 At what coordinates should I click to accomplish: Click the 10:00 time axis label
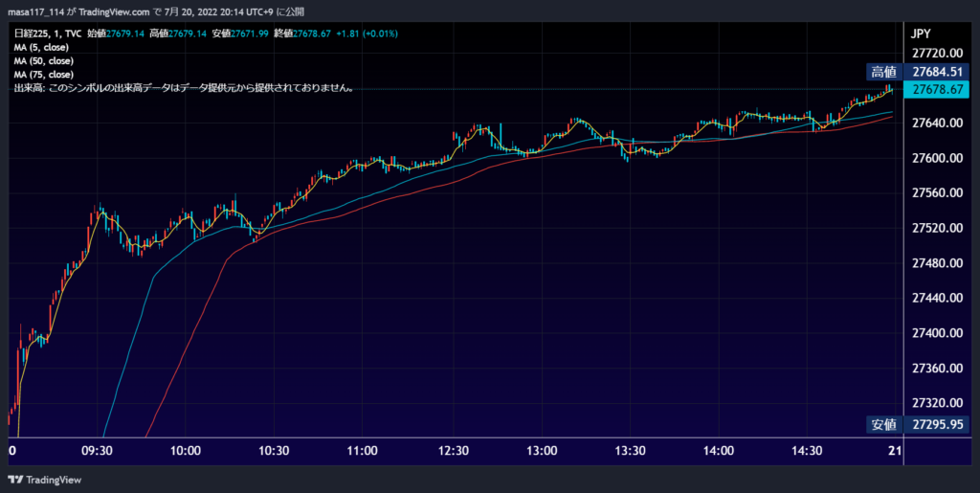point(186,451)
